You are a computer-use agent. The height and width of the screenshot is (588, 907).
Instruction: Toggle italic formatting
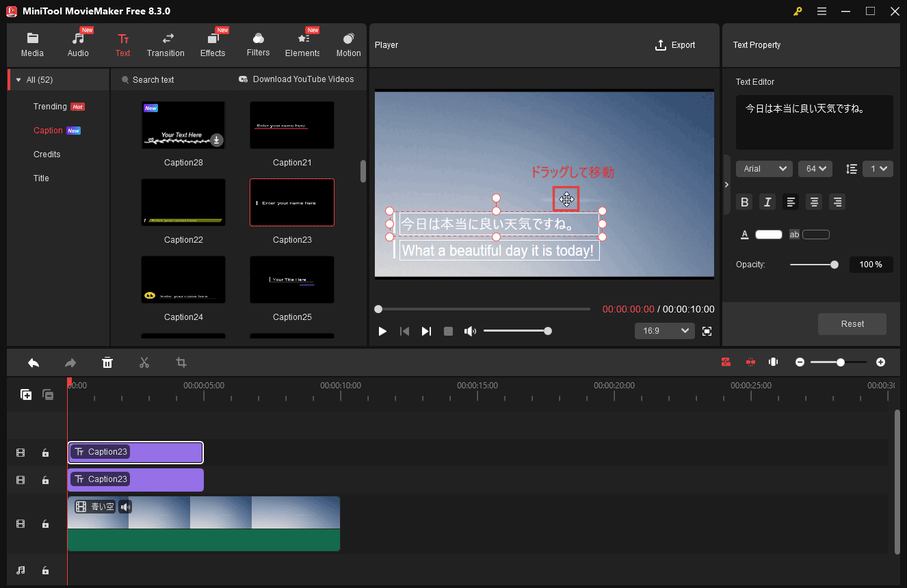tap(767, 202)
